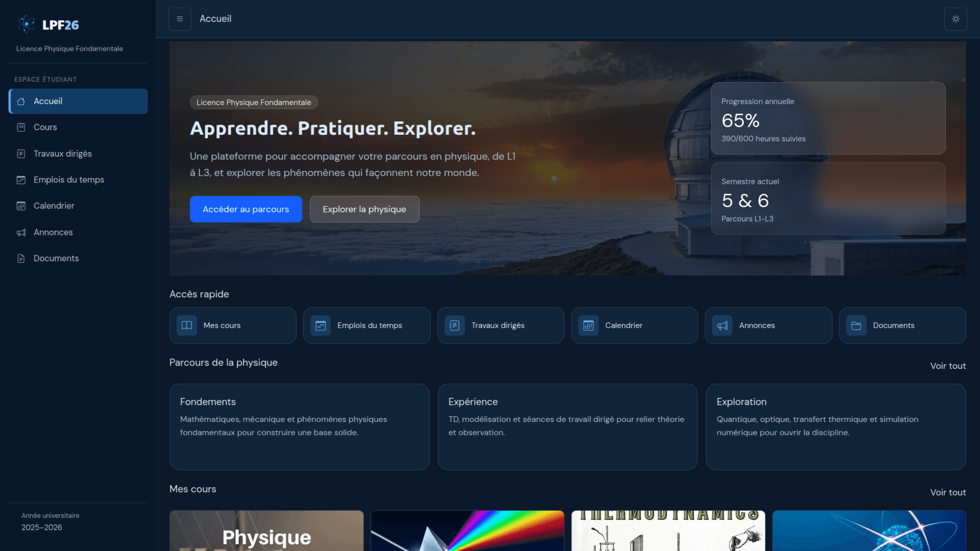Go to Travaux dirigés in the sidebar

(78, 154)
